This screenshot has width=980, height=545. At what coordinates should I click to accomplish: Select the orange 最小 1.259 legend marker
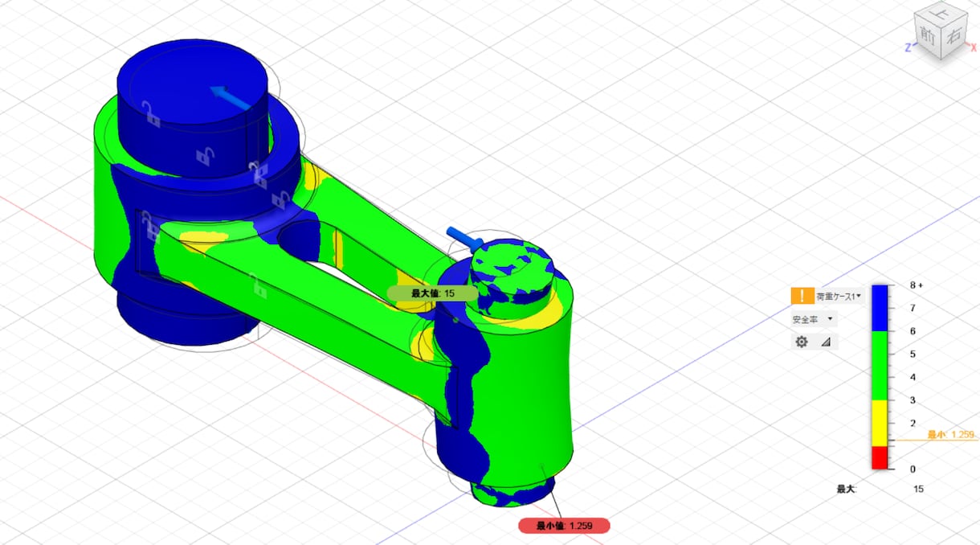tap(951, 435)
